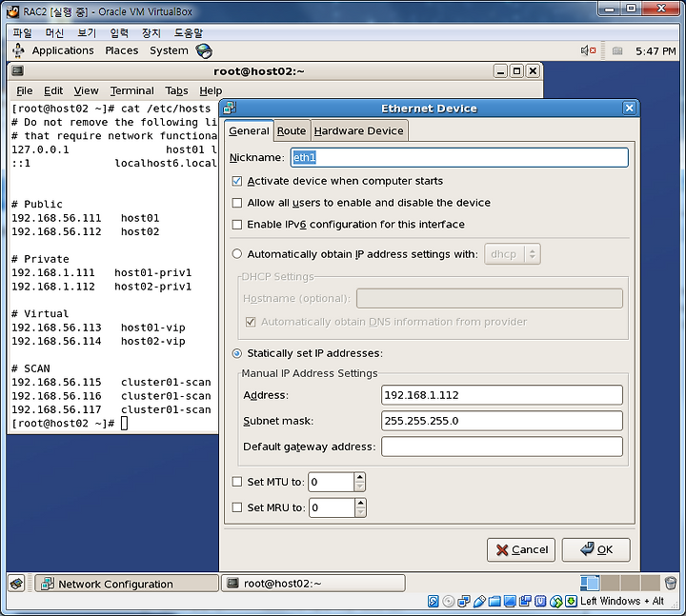The image size is (686, 616).
Task: Click the show desktop icon on bottom panel
Action: point(16,584)
